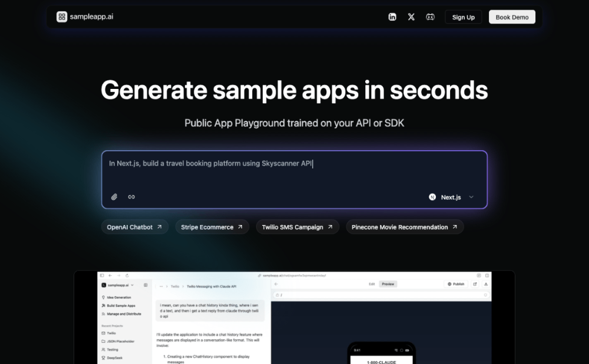Pick the Pinecone Movie Recommendation example
Viewport: 589px width, 364px height.
coord(404,227)
